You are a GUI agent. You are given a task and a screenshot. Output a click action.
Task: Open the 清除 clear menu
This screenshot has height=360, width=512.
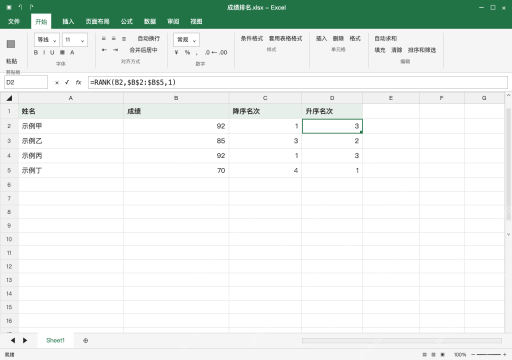click(397, 50)
